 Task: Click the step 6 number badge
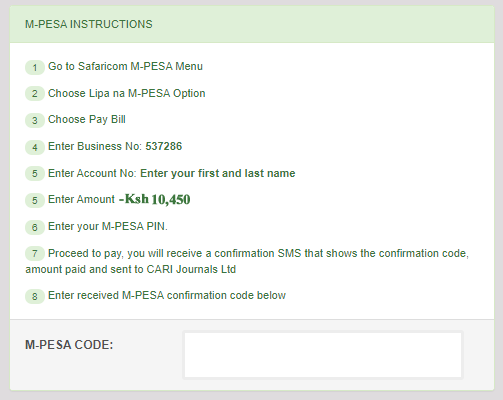(35, 227)
